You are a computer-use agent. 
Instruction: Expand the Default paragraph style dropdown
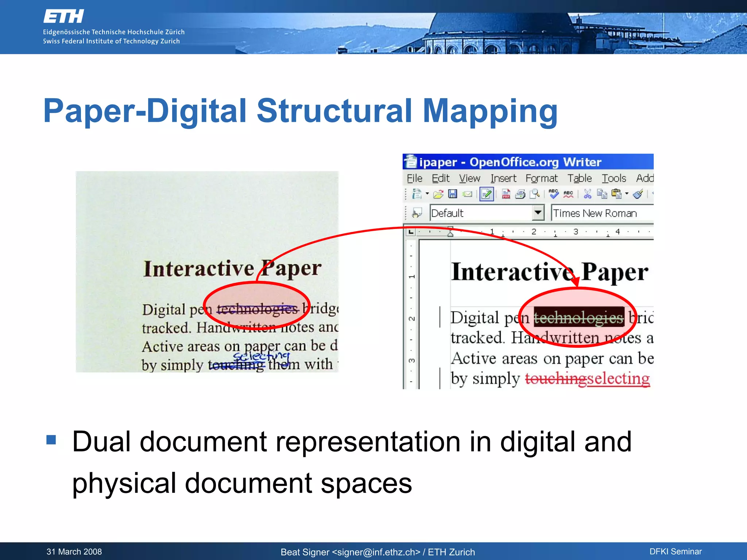click(538, 213)
